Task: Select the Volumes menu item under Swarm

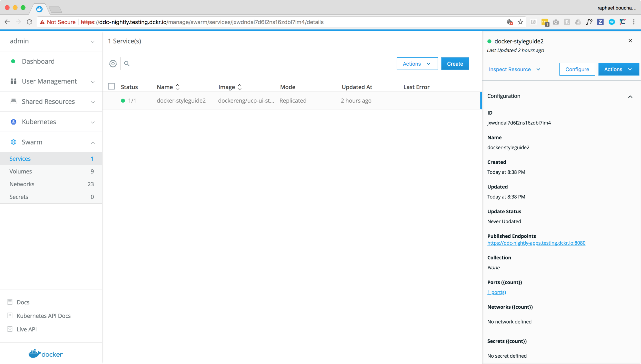Action: [21, 171]
